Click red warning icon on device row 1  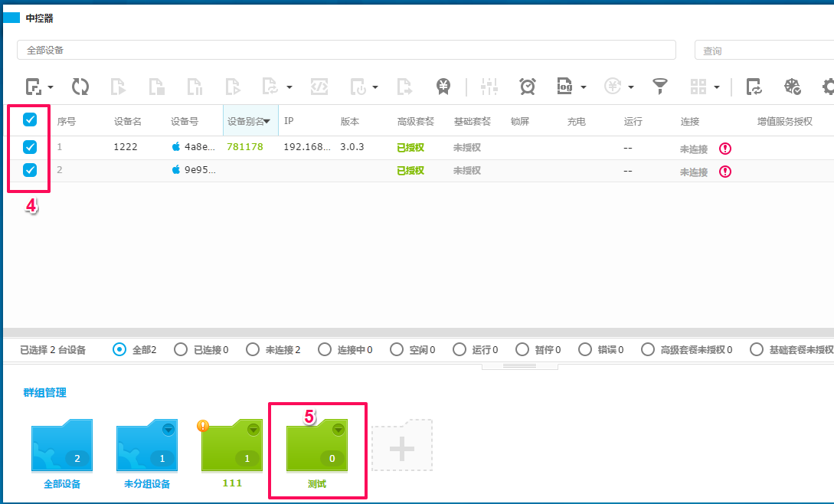(x=725, y=149)
